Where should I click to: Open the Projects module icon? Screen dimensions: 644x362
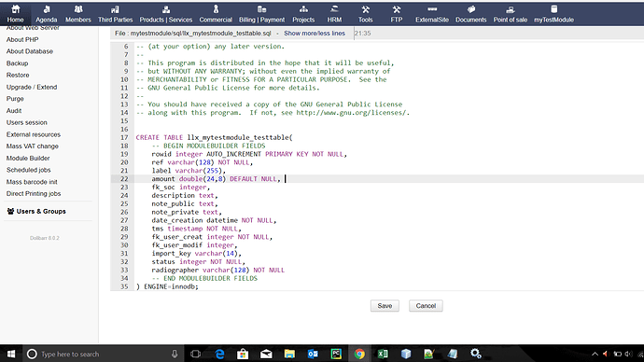pyautogui.click(x=303, y=9)
